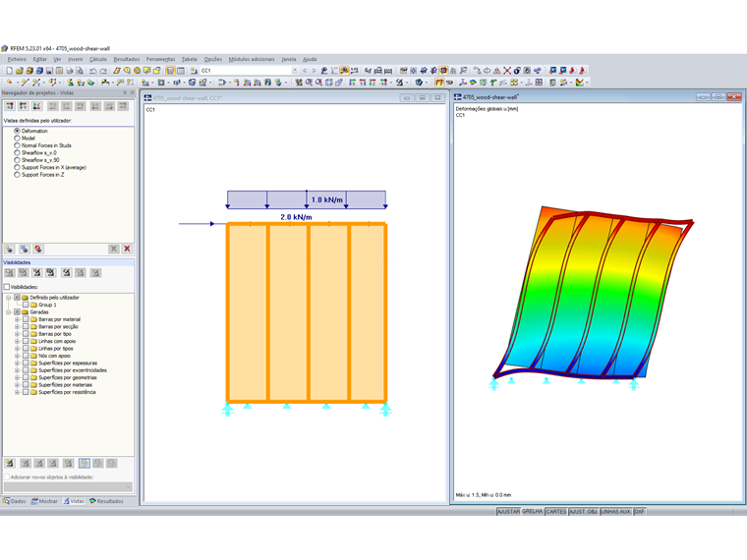Expand Linhas com apoio node

[17, 342]
